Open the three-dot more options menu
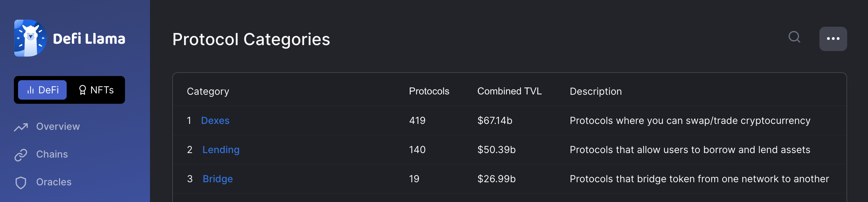This screenshot has width=868, height=202. coord(833,39)
